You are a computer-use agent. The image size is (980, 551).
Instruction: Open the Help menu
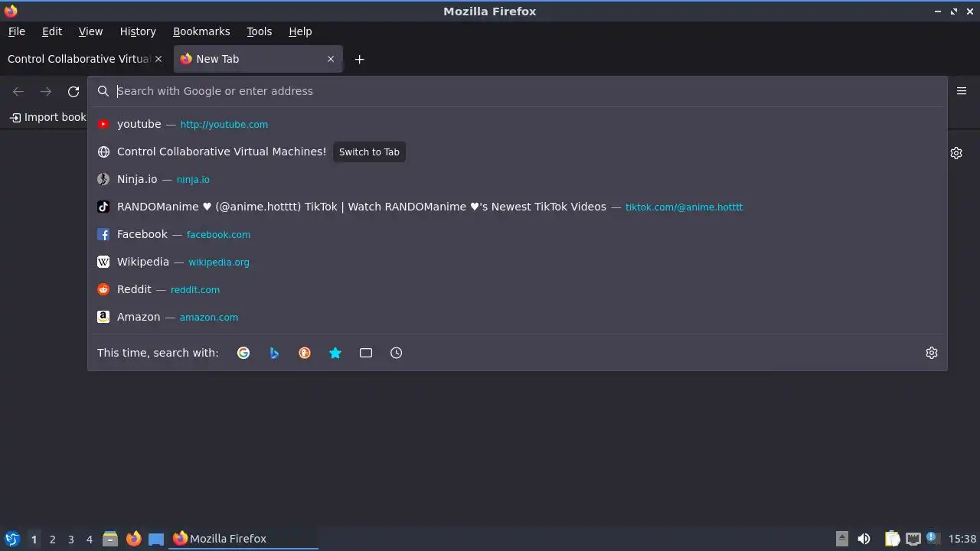coord(300,31)
